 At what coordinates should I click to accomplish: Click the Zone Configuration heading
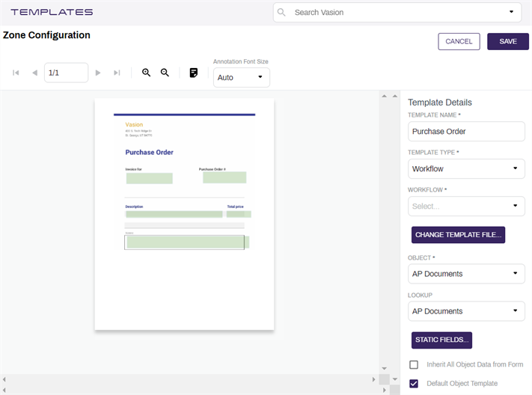(46, 35)
